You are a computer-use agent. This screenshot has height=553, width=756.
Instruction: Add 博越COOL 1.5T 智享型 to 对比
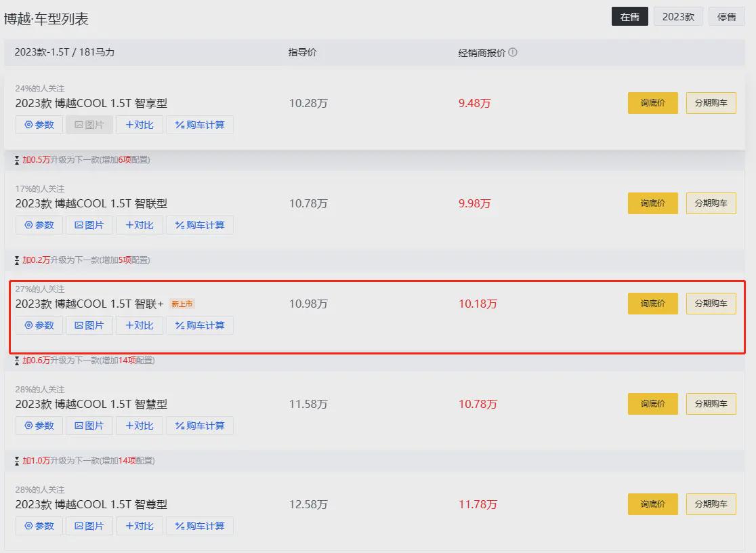click(x=140, y=125)
